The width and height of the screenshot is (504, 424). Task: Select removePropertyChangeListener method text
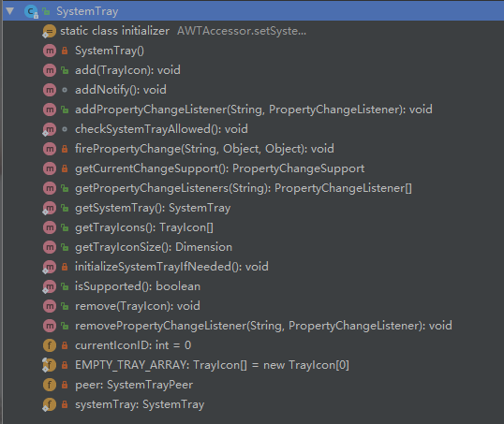coord(263,326)
